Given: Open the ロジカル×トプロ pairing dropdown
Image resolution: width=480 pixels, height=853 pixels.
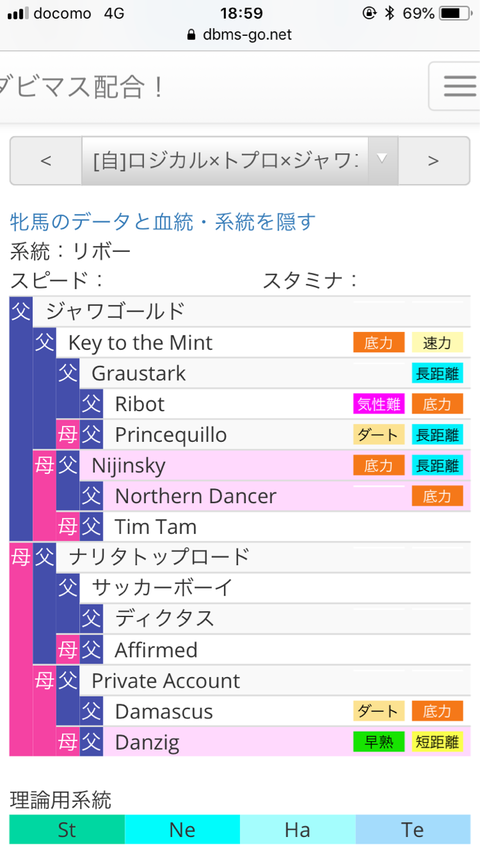Looking at the screenshot, I should (x=240, y=160).
